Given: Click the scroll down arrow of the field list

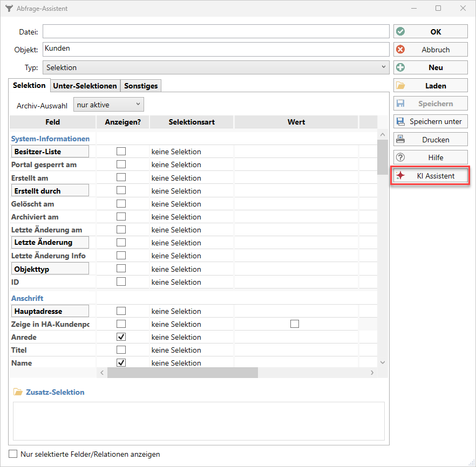Looking at the screenshot, I should (383, 362).
